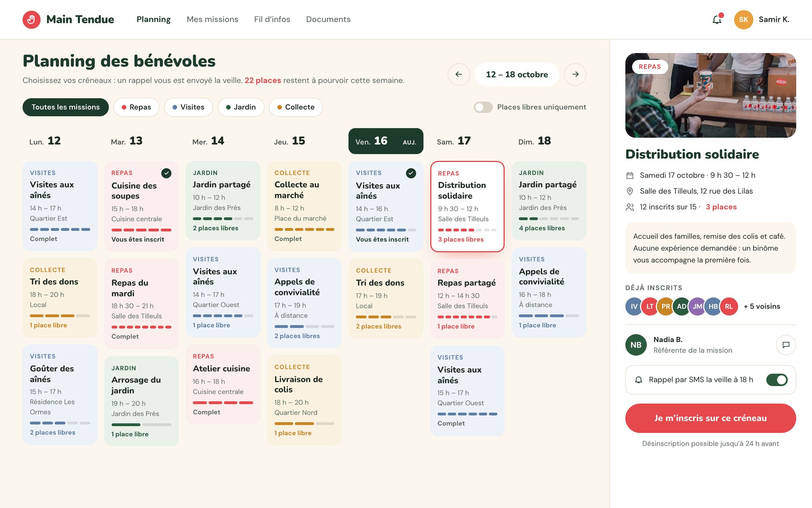812x508 pixels.
Task: Open IV participant avatar
Action: [634, 306]
